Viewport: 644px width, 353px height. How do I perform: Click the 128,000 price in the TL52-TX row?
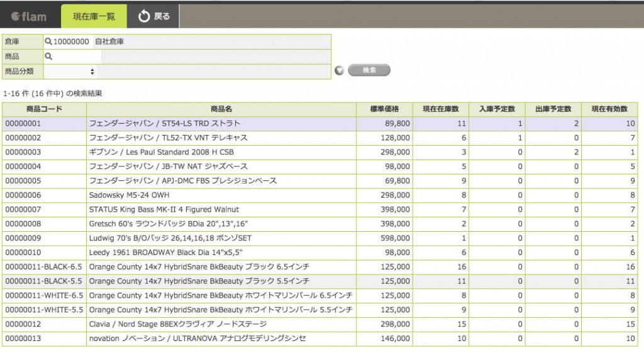(395, 138)
